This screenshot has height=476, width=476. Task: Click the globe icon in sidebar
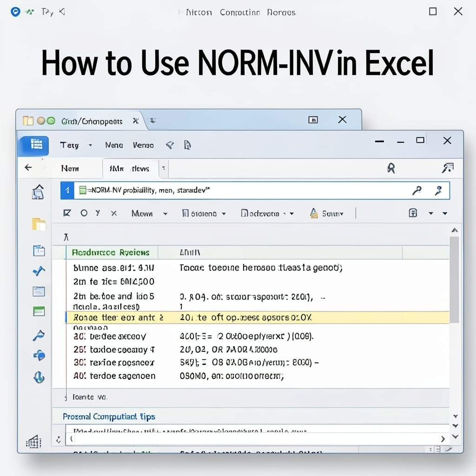39,377
